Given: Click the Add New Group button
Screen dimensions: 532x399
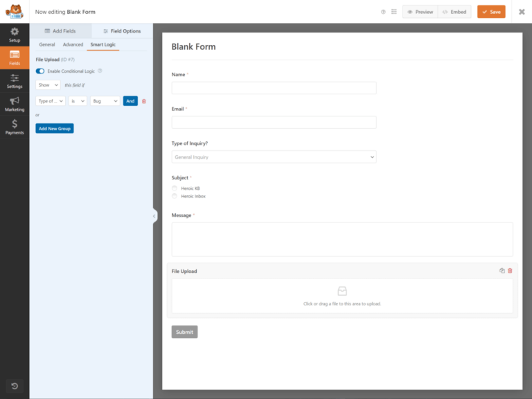Looking at the screenshot, I should pyautogui.click(x=55, y=128).
